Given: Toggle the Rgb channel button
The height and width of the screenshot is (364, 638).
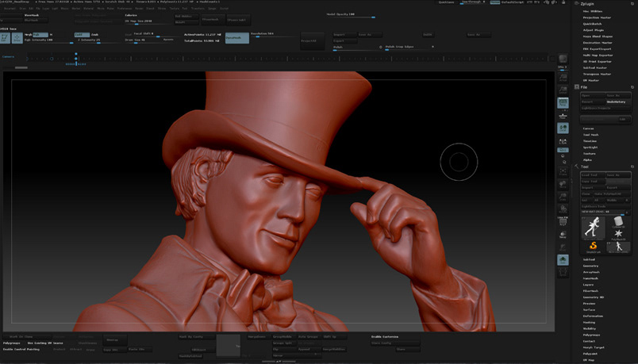Looking at the screenshot, I should [x=40, y=35].
